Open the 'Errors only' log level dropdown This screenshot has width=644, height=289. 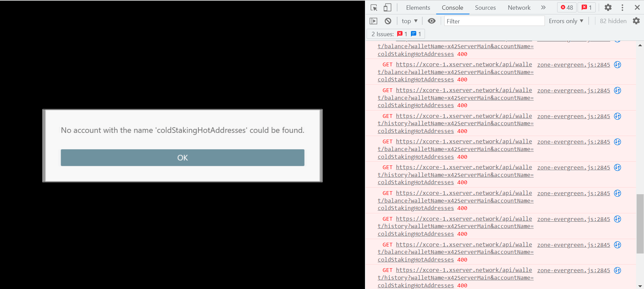(x=566, y=21)
